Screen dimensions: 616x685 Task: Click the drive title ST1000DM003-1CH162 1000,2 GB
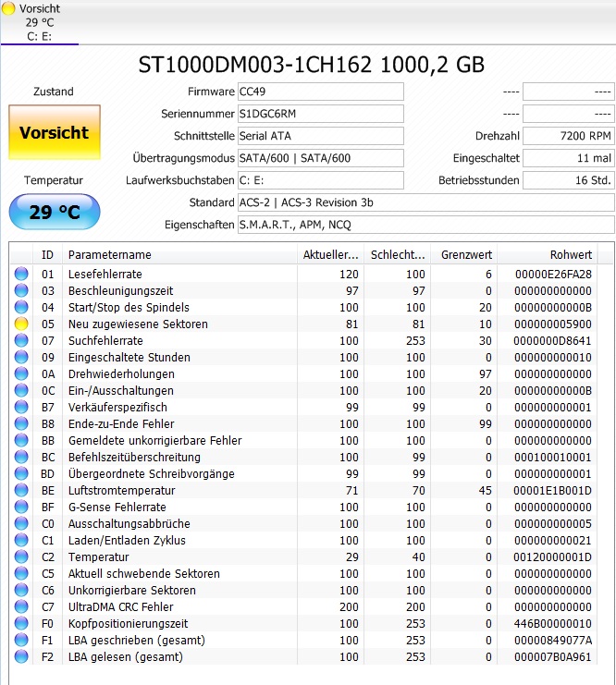pyautogui.click(x=312, y=65)
